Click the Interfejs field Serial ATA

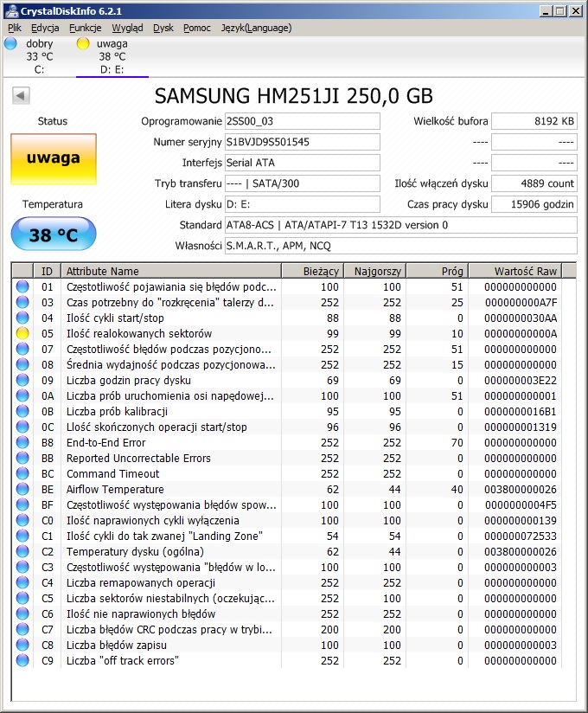click(302, 163)
